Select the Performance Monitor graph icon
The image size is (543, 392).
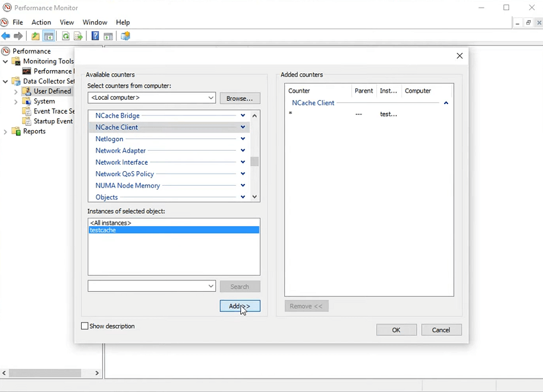click(27, 72)
